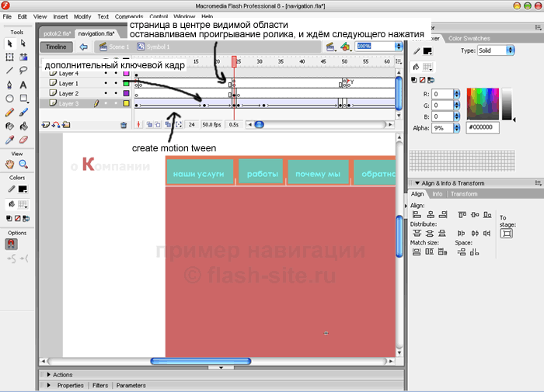Switch to the Info tab
The width and height of the screenshot is (544, 392).
pos(437,194)
